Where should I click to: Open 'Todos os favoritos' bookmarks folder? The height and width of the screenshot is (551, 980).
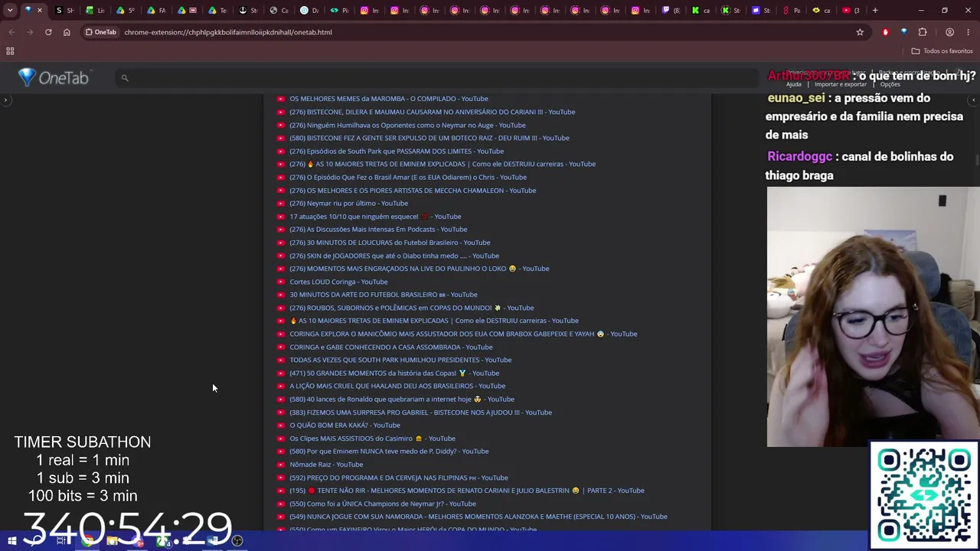pyautogui.click(x=942, y=51)
